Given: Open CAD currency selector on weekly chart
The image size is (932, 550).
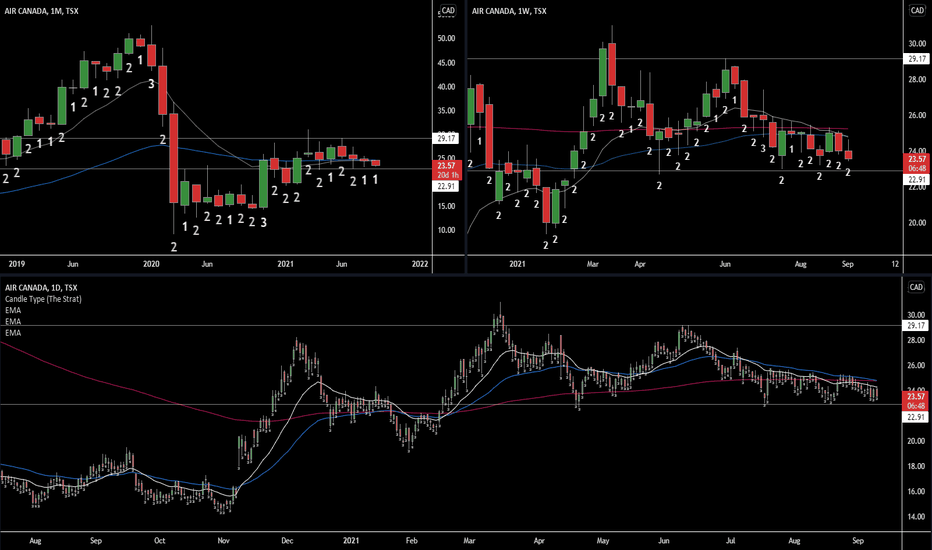Looking at the screenshot, I should 917,10.
